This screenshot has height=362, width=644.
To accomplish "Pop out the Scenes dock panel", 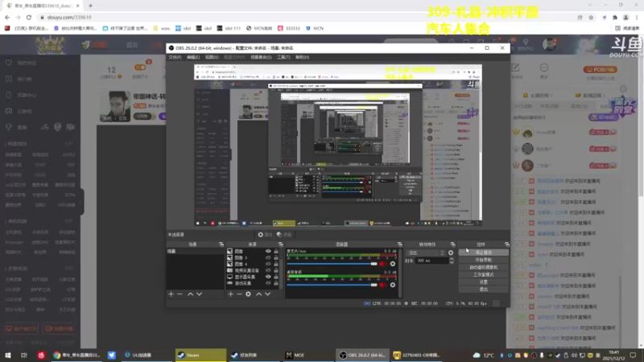I will pos(221,245).
